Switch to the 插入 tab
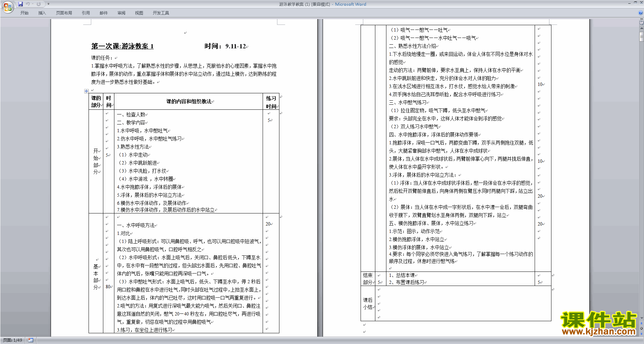This screenshot has height=344, width=644. [x=42, y=13]
